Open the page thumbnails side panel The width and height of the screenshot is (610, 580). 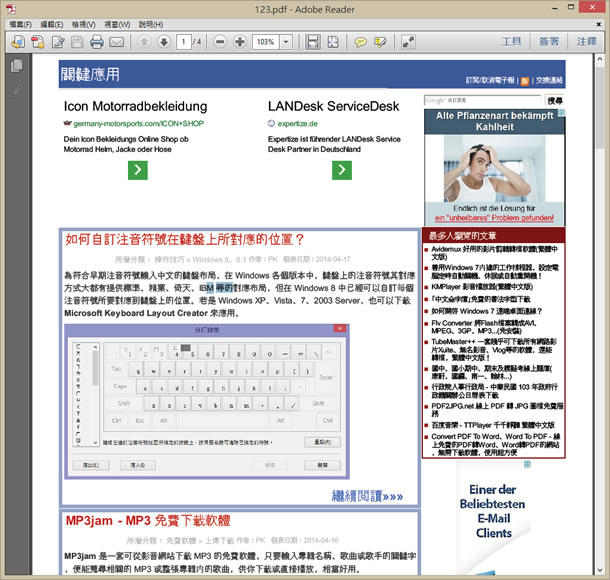16,65
